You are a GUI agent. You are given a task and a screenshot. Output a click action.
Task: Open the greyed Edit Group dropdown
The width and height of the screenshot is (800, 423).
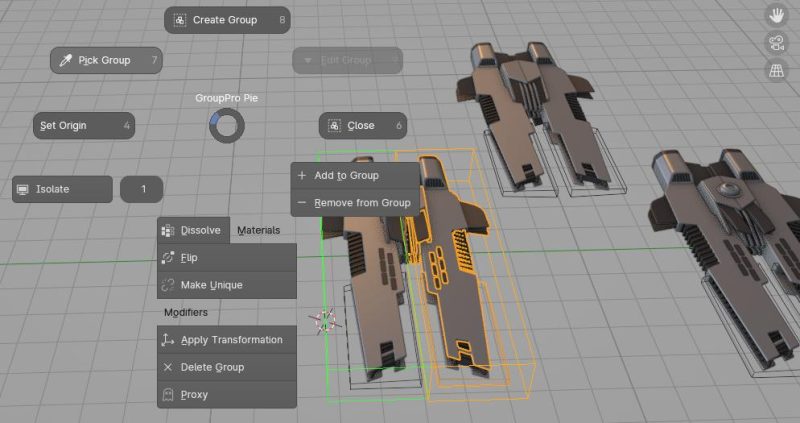tap(348, 60)
